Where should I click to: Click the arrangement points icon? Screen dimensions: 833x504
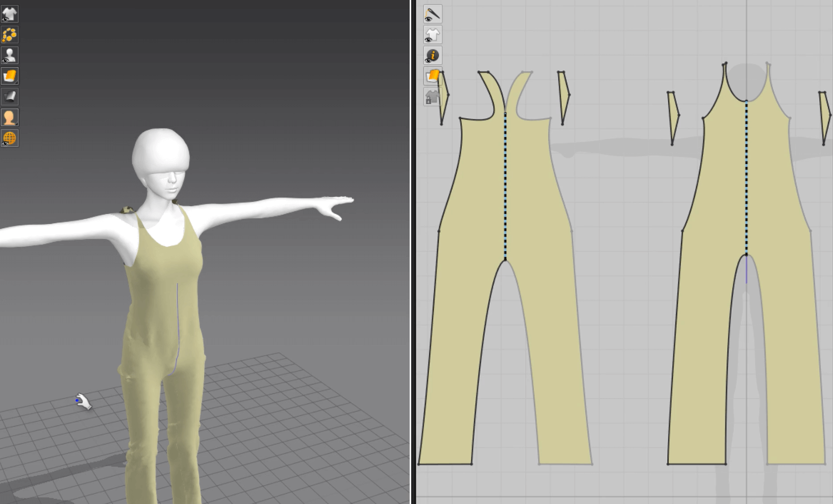coord(9,35)
